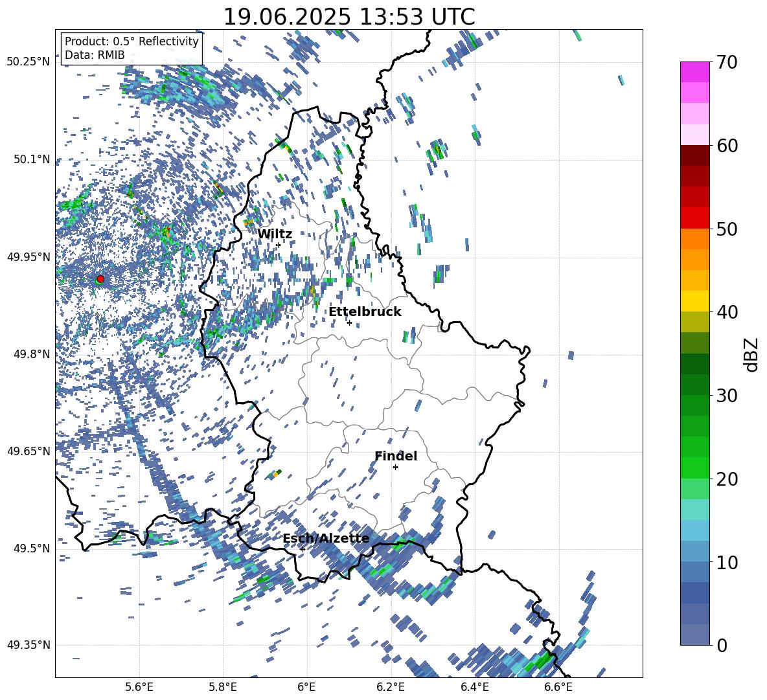Click the orange-yellow echo west of Findel
The image size is (767, 700).
point(276,473)
